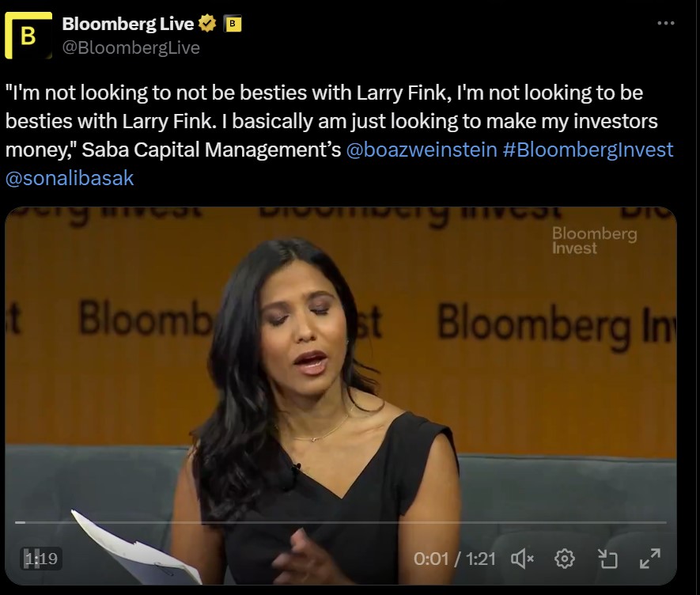Click the 0:01 / 1:21 time display
The width and height of the screenshot is (700, 595).
point(455,559)
